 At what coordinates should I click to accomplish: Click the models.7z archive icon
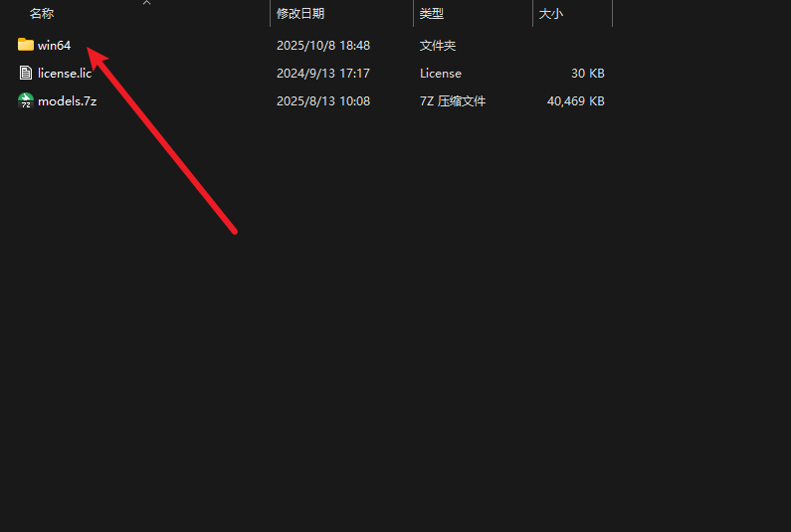pos(25,100)
